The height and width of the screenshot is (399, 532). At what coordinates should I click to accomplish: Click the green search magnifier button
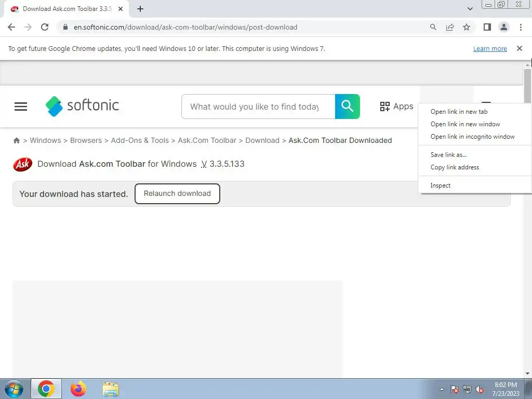tap(347, 107)
